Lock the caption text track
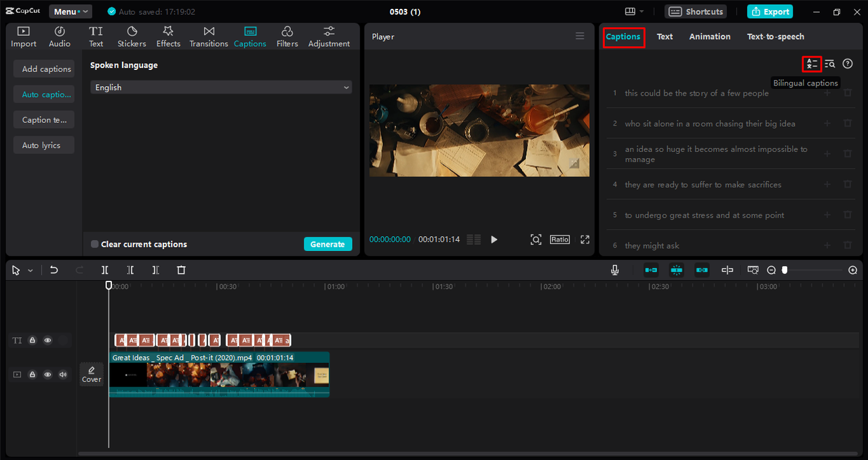The height and width of the screenshot is (460, 868). click(x=32, y=341)
